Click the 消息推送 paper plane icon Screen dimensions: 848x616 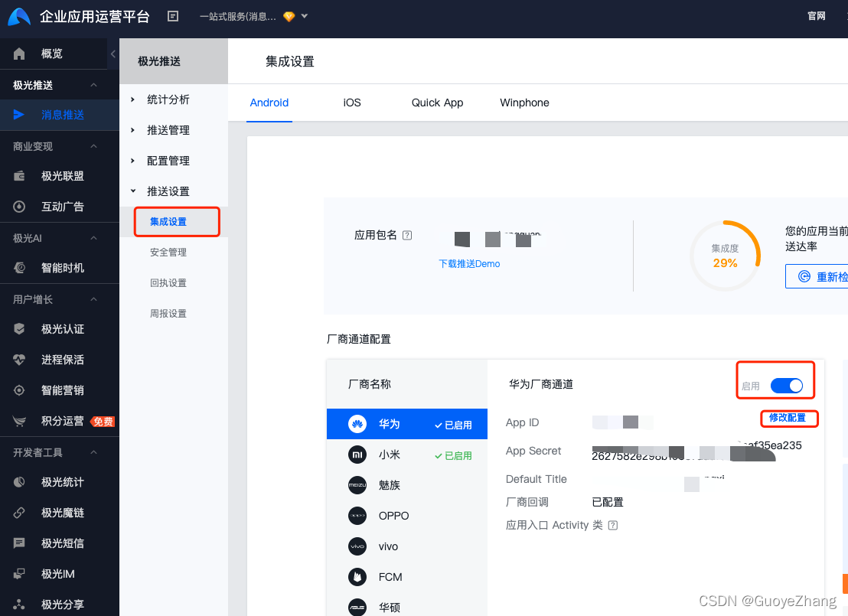coord(19,115)
